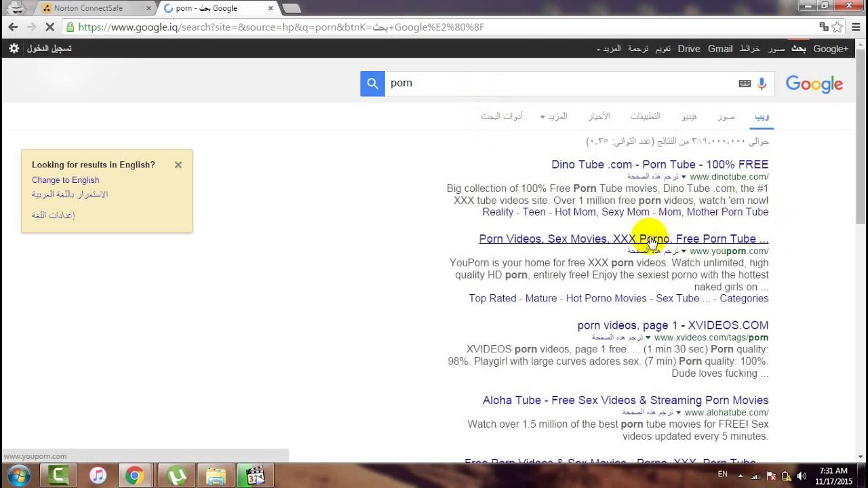
Task: Open إعدادات اللغة language settings
Action: [x=53, y=215]
